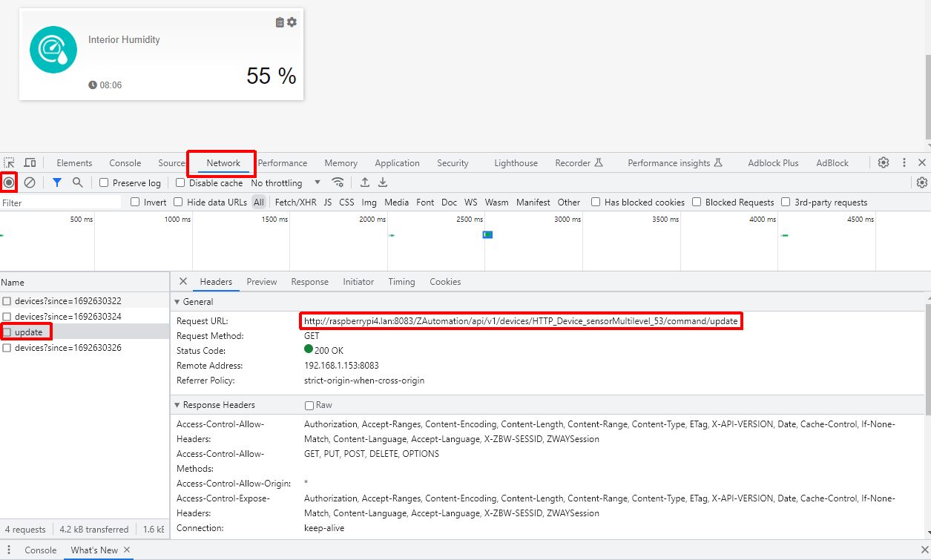The height and width of the screenshot is (560, 931).
Task: Enable Hide data URLs
Action: 178,201
